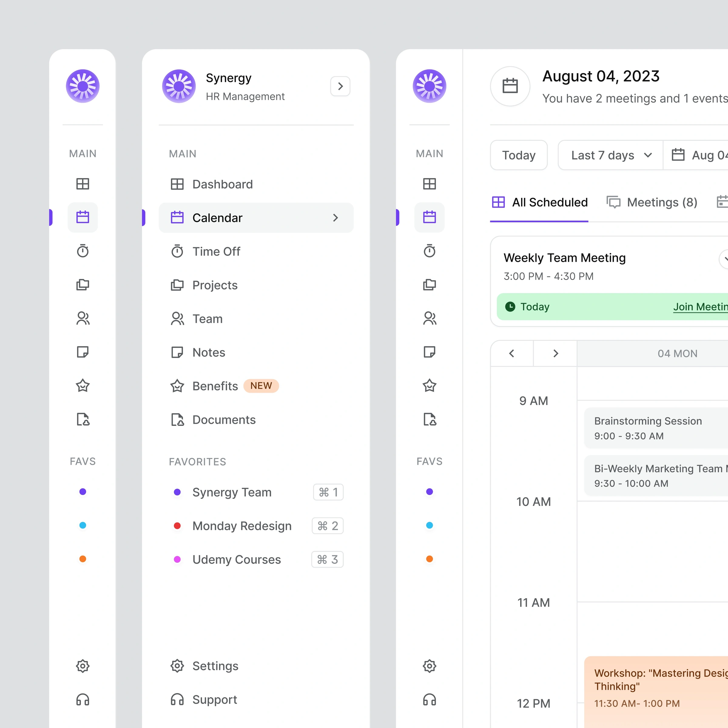Open Team people icon in calendar view's sidebar
The height and width of the screenshot is (728, 728).
tap(429, 318)
